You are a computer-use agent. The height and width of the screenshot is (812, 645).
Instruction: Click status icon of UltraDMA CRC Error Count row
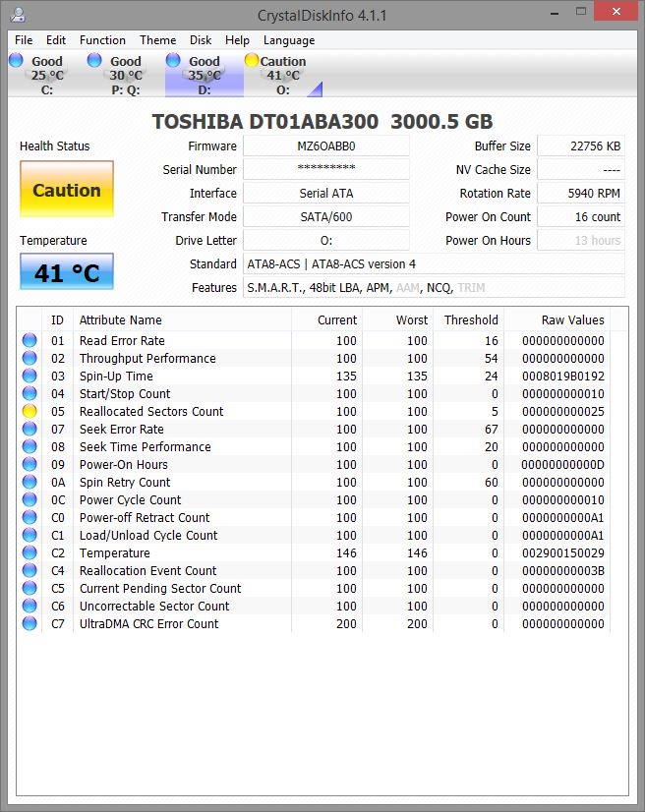point(29,623)
